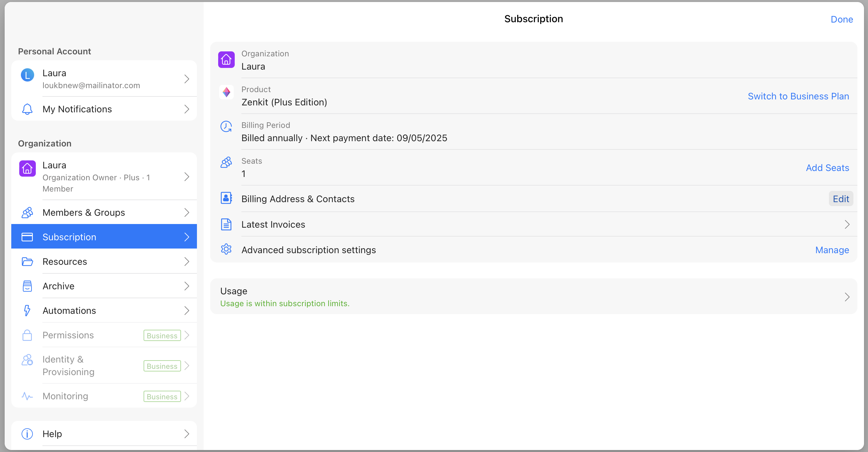Expand Usage details with the chevron

tap(847, 297)
